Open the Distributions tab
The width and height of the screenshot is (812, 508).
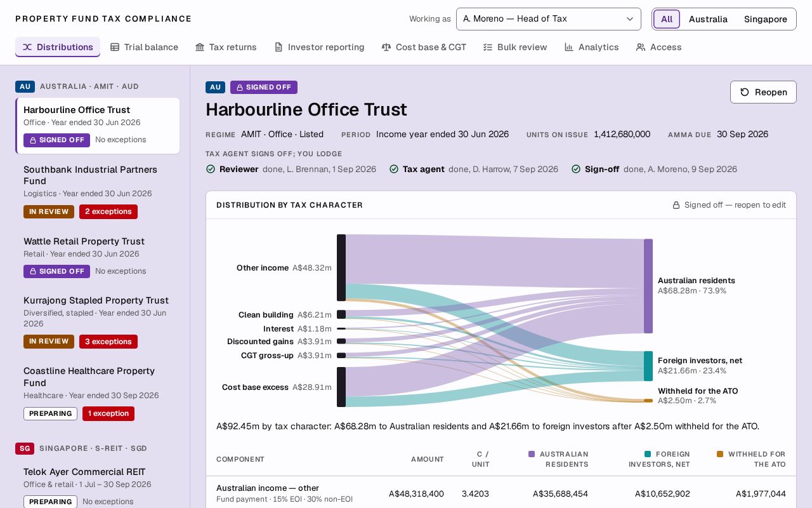[58, 47]
